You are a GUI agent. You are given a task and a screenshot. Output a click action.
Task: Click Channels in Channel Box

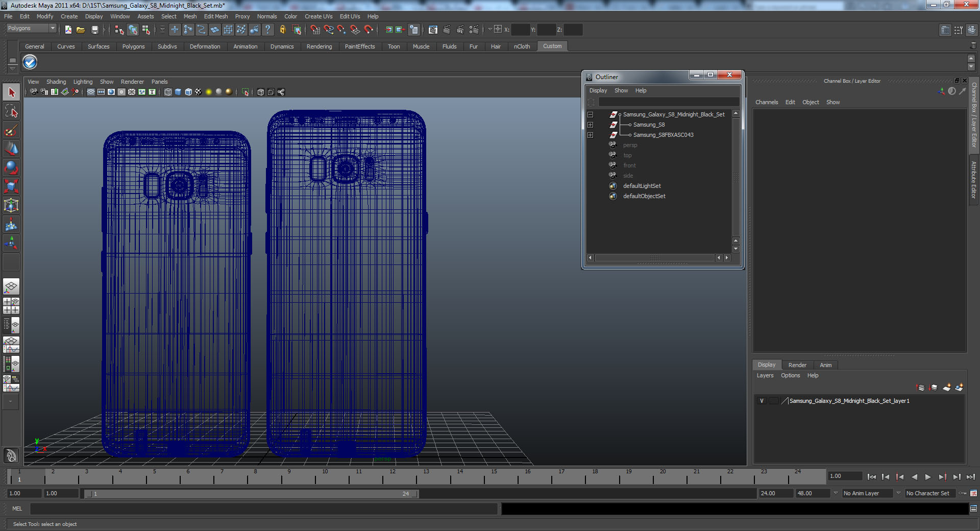click(767, 102)
